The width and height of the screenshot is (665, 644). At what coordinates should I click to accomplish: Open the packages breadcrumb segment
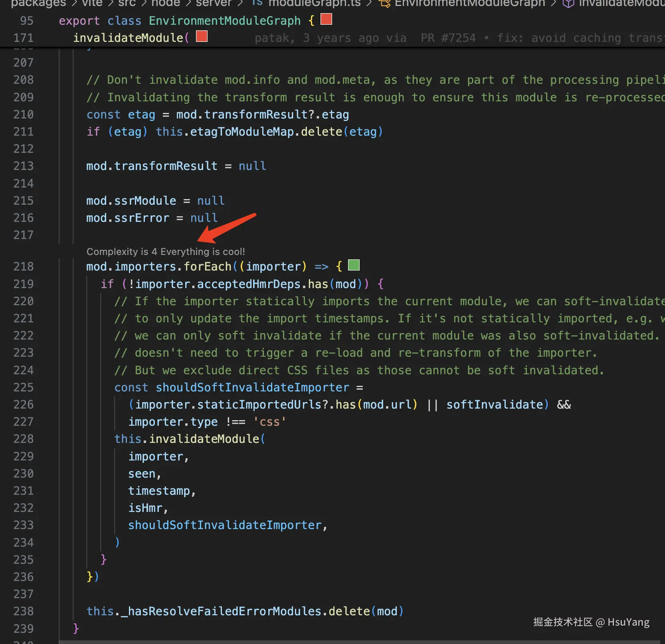tap(38, 3)
